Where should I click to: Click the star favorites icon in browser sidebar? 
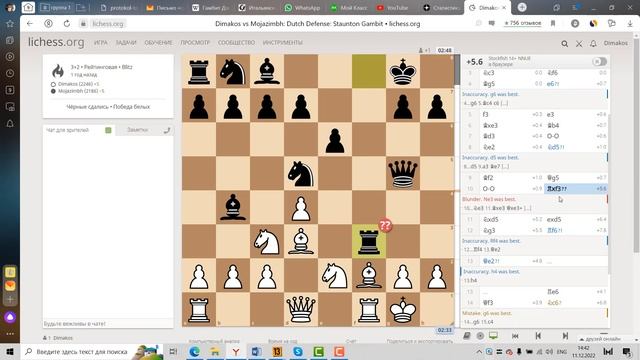10,24
